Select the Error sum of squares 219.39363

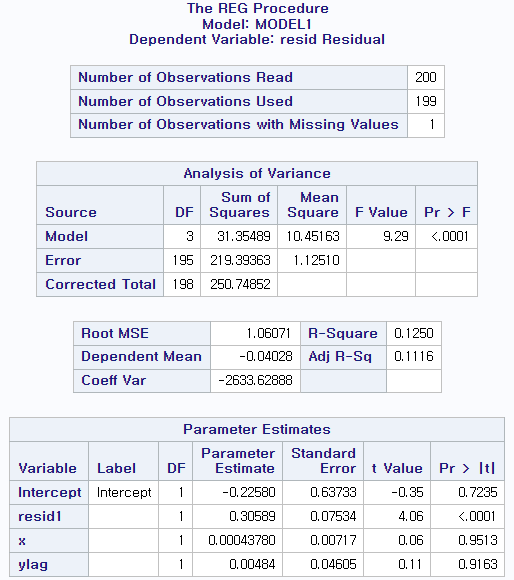click(x=239, y=260)
